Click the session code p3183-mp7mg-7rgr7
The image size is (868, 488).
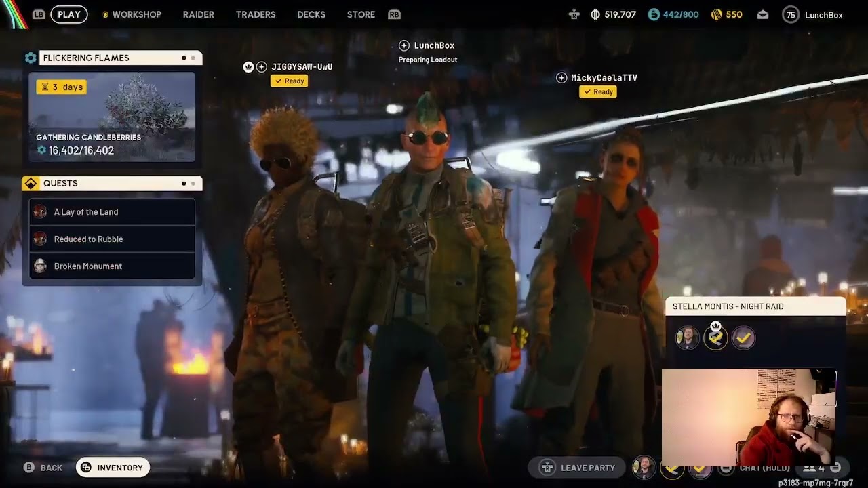(x=816, y=483)
